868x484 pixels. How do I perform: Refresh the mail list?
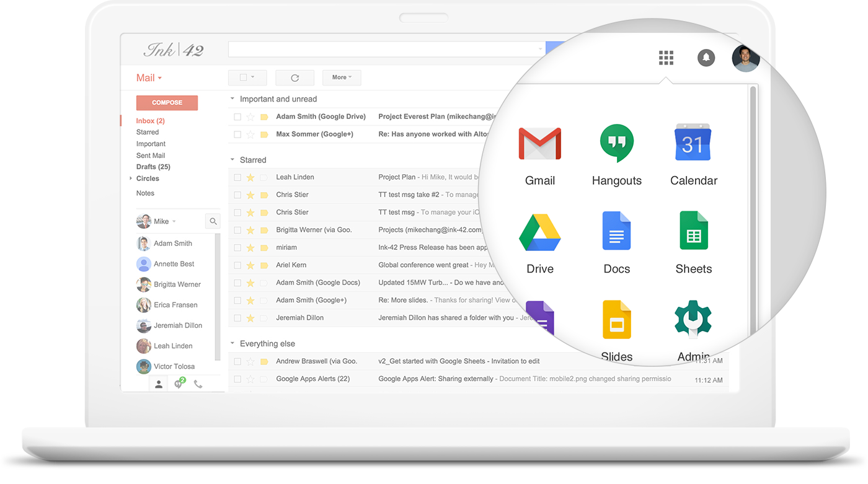click(295, 77)
